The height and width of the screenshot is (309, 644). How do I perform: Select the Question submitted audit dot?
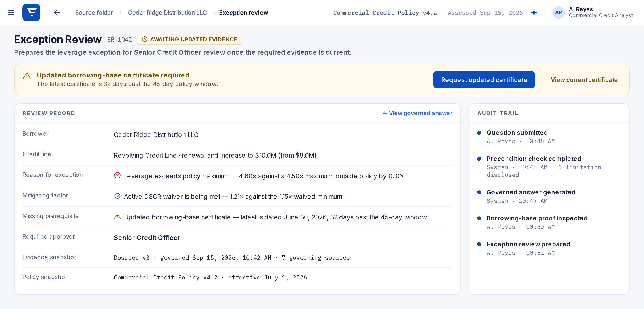pyautogui.click(x=479, y=133)
